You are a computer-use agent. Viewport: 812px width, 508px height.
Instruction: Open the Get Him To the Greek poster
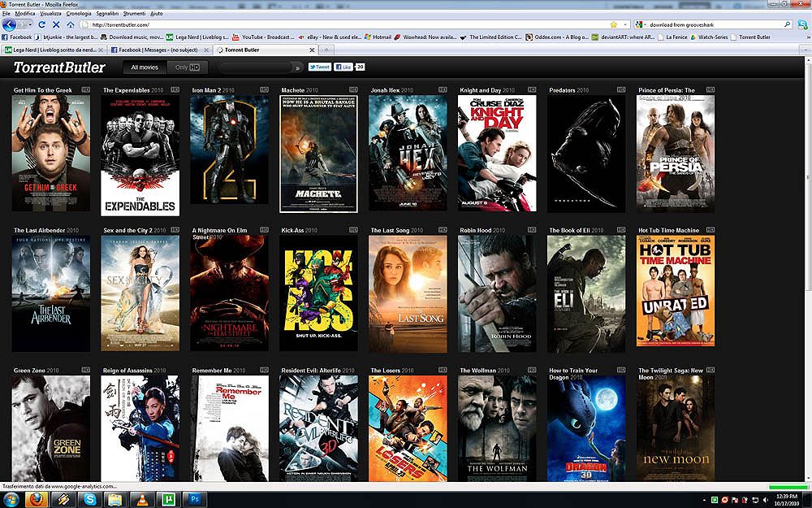pyautogui.click(x=50, y=154)
